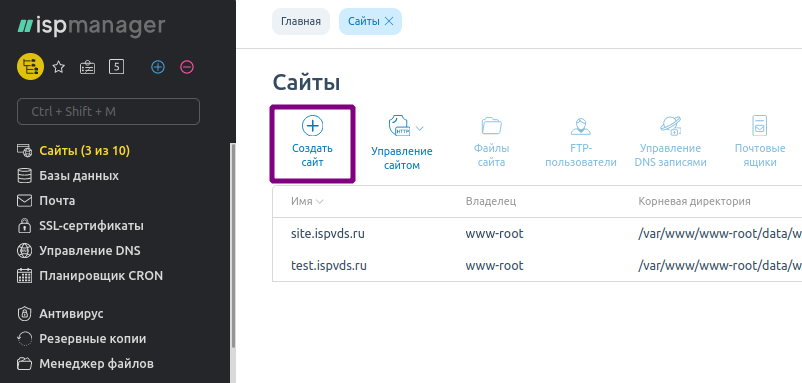The image size is (802, 383).
Task: Click the ispmanager logo
Action: pos(92,27)
